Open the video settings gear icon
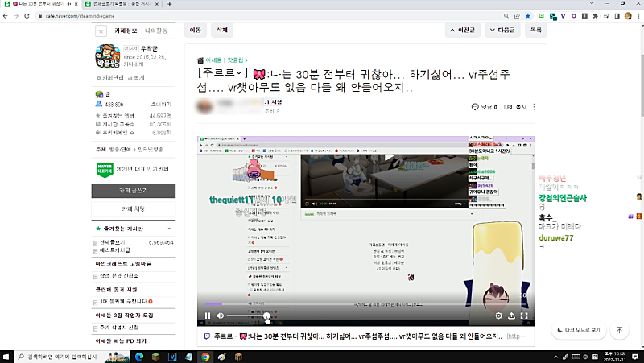The width and height of the screenshot is (644, 363). pos(498,316)
